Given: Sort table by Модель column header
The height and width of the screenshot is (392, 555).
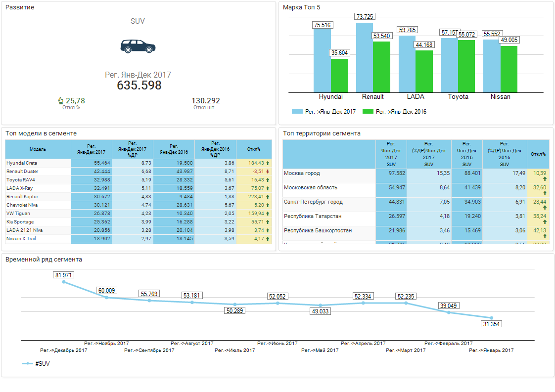Looking at the screenshot, I should coord(38,149).
